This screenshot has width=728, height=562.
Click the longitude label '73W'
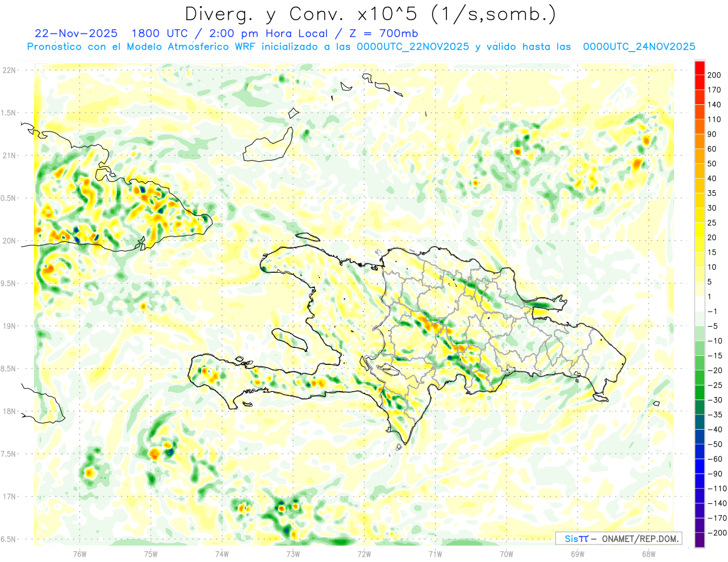pyautogui.click(x=293, y=554)
